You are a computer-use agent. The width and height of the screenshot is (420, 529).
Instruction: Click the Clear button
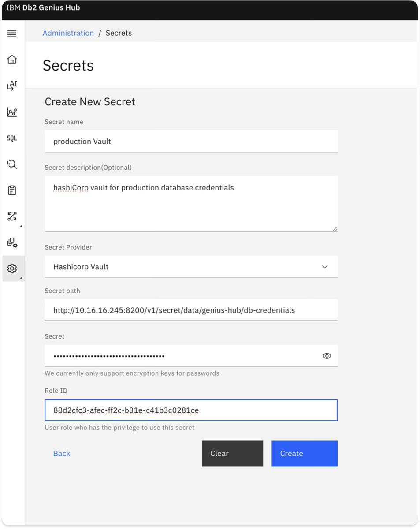(232, 454)
